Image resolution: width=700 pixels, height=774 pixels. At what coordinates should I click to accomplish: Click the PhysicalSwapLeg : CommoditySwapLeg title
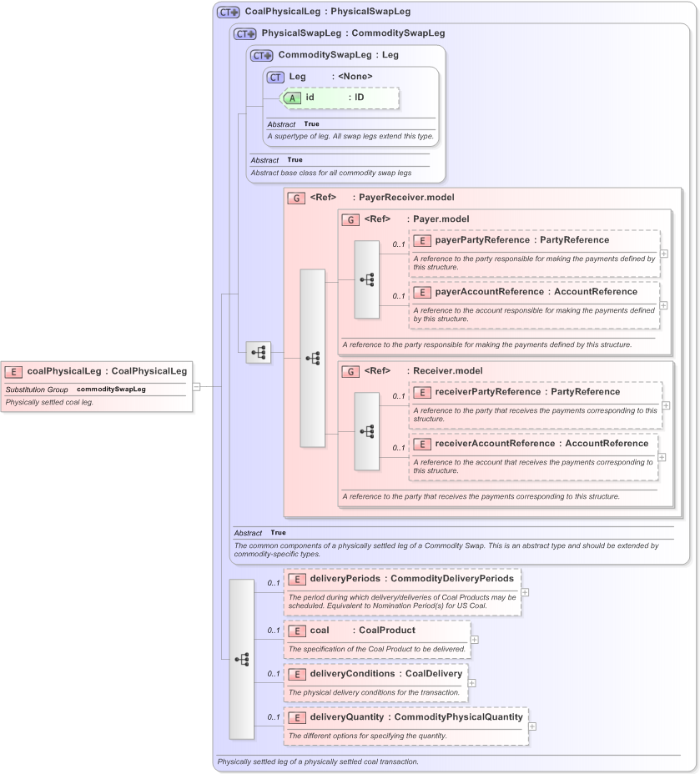(x=353, y=33)
